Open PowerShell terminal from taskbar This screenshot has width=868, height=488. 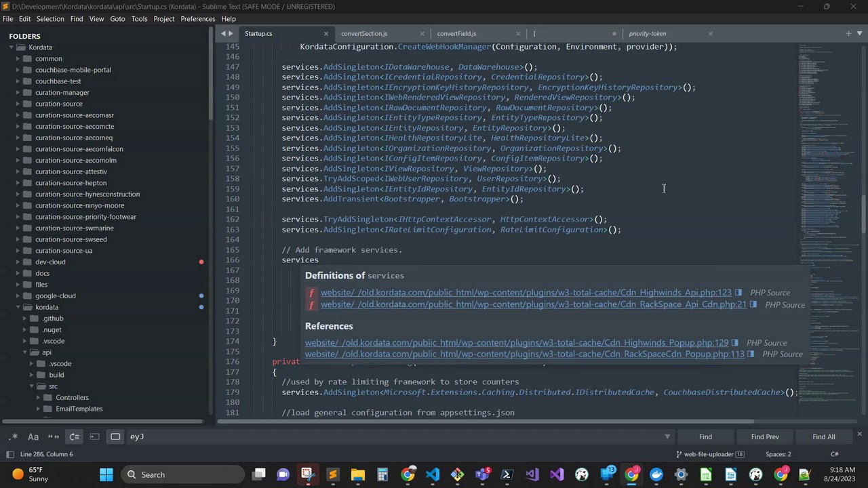[x=507, y=474]
